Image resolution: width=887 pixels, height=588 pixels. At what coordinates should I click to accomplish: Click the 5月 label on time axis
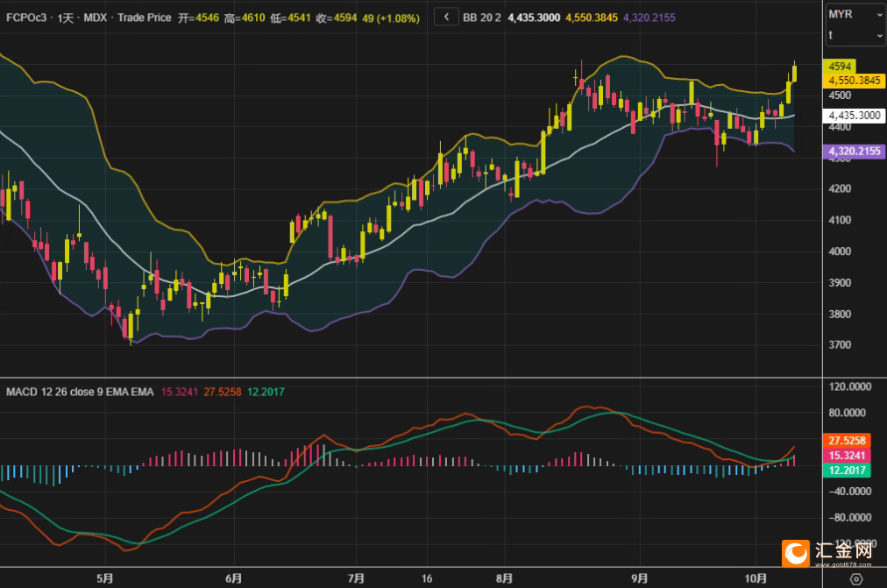105,578
